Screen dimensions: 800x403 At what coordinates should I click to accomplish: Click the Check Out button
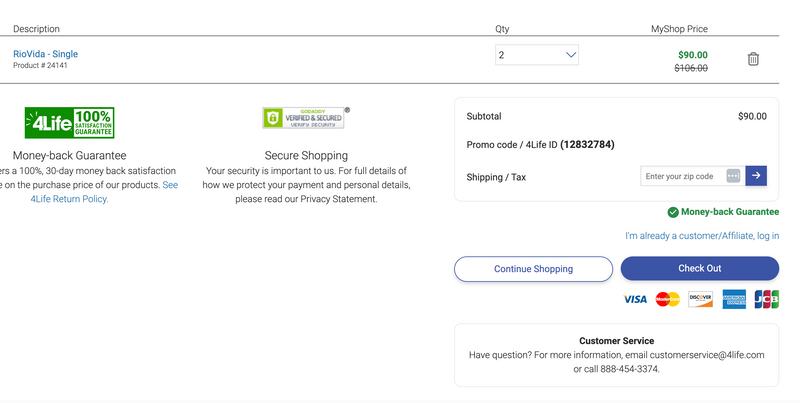[699, 268]
